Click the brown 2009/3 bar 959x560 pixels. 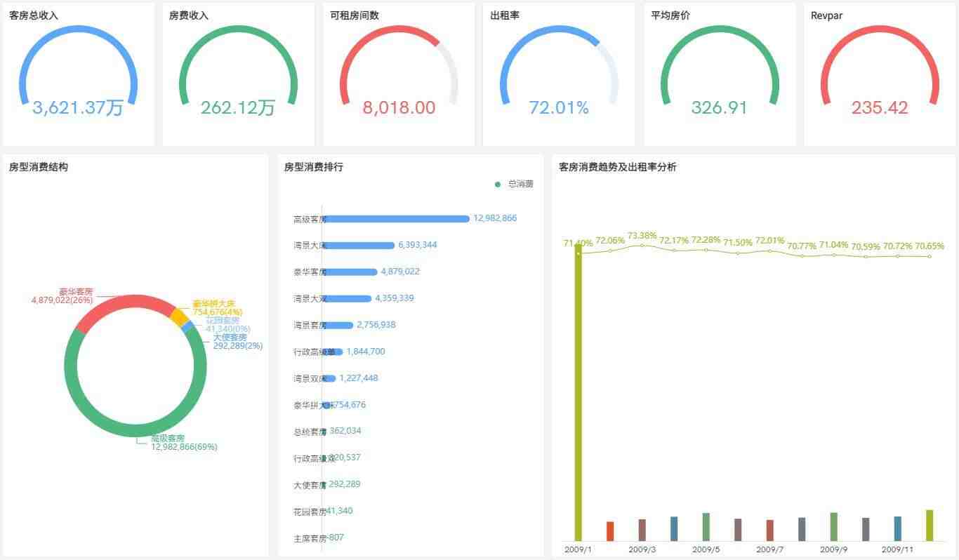(x=642, y=531)
